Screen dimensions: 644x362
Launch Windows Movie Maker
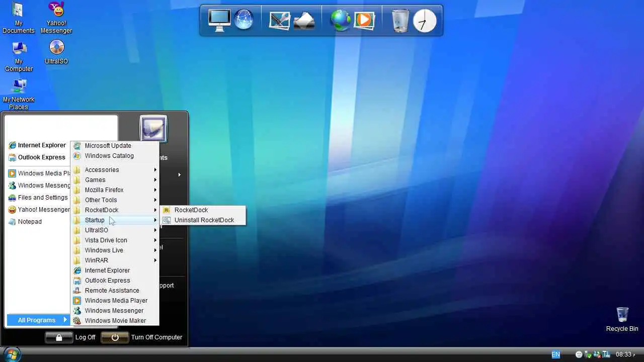(x=115, y=321)
